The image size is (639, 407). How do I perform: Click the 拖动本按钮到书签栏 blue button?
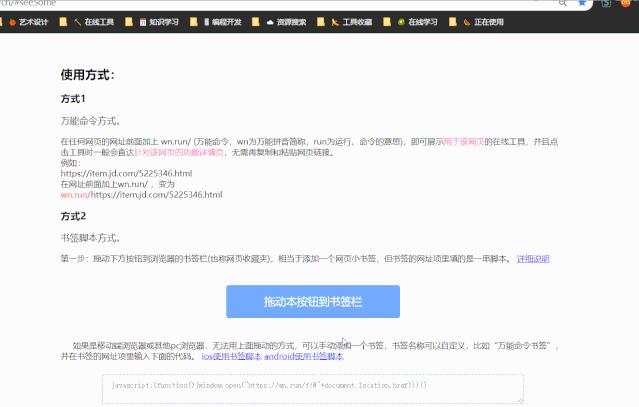(x=313, y=301)
